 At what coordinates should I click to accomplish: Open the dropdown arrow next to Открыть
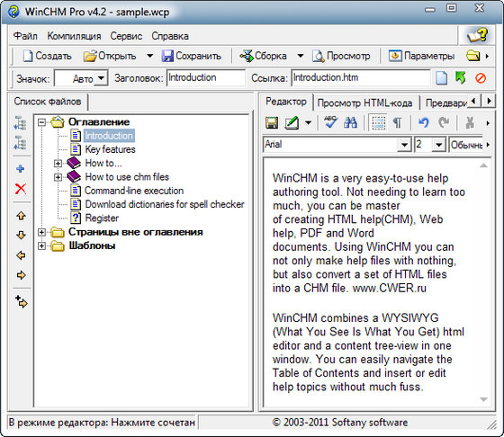point(149,56)
